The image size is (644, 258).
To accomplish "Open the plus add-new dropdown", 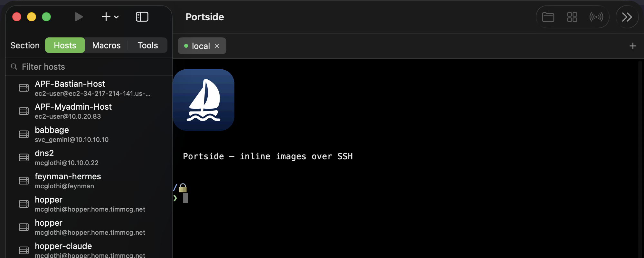I will click(110, 17).
